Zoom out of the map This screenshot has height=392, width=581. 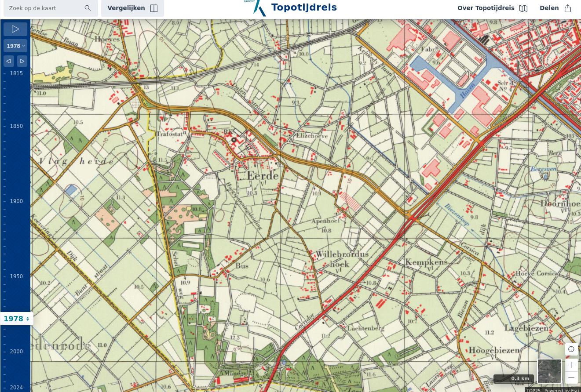click(x=571, y=378)
